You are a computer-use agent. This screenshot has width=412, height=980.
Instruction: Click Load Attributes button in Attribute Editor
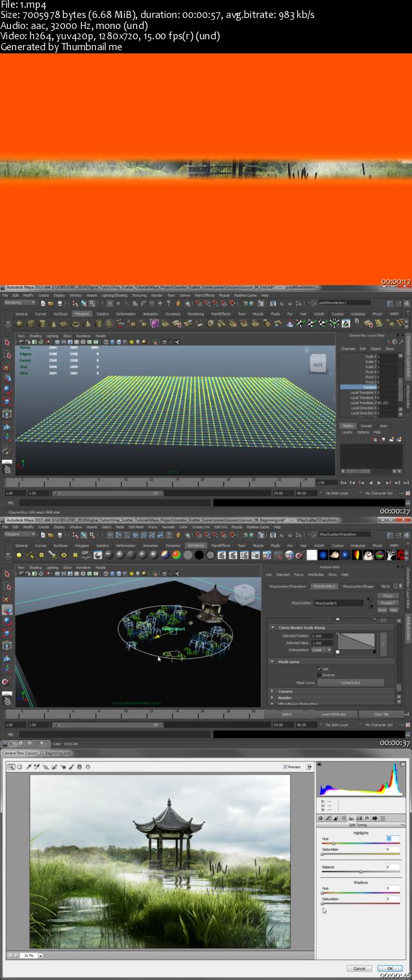(x=333, y=714)
